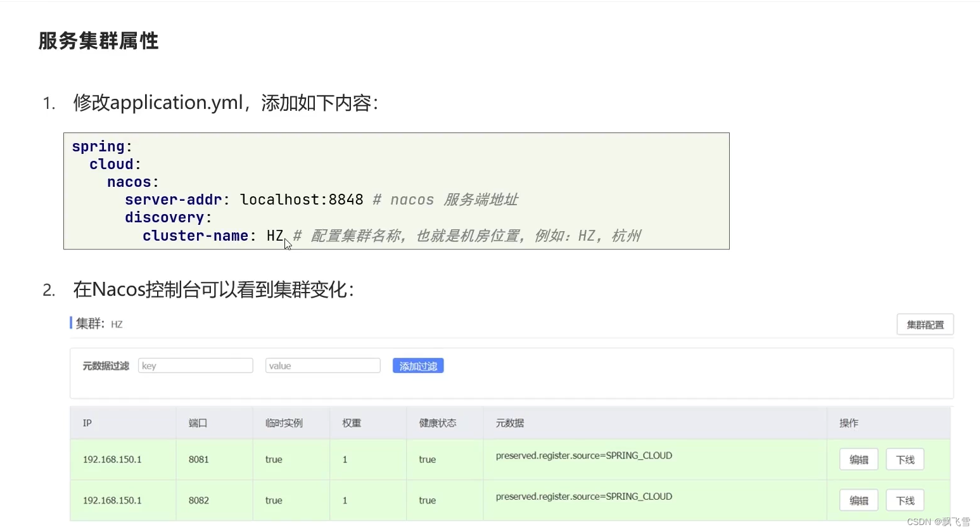Click the port value 8081
980x532 pixels.
[x=198, y=460]
